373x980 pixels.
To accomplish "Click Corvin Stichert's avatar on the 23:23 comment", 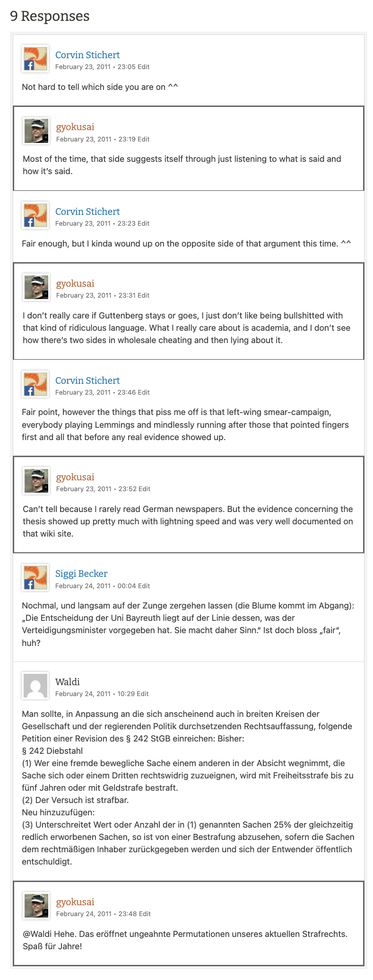I will (x=35, y=215).
